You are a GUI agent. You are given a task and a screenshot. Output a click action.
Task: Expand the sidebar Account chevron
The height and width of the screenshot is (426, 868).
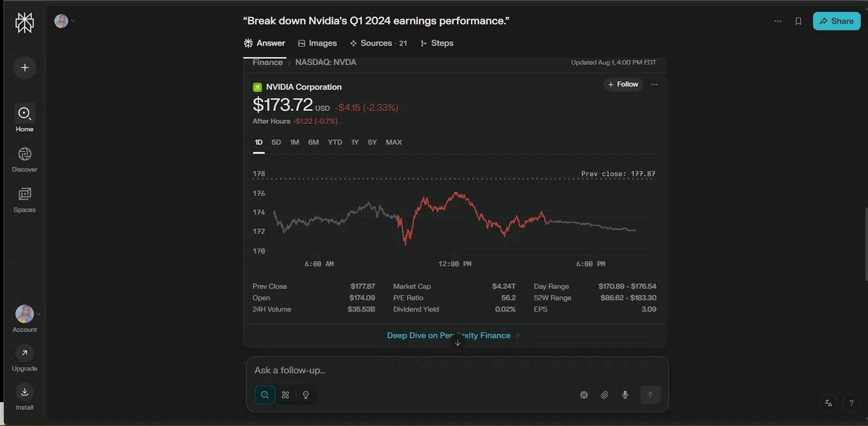click(x=38, y=314)
